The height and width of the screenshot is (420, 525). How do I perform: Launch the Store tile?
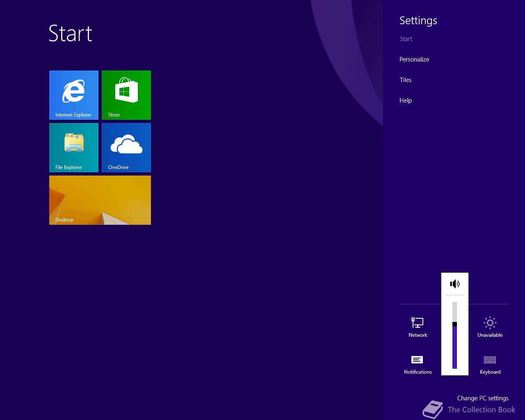[x=126, y=95]
